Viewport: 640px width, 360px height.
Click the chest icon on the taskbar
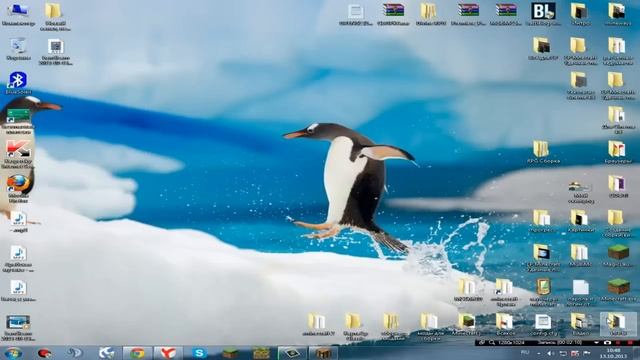click(x=322, y=353)
